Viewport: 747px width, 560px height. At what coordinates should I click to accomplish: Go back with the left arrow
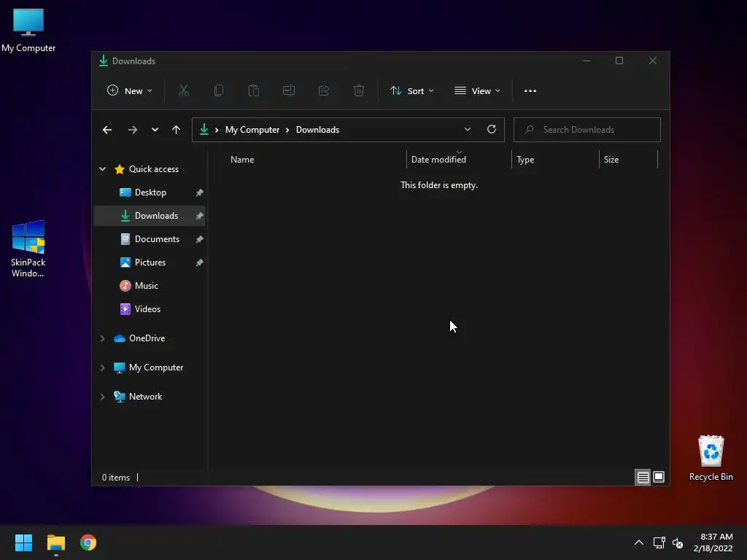click(107, 130)
